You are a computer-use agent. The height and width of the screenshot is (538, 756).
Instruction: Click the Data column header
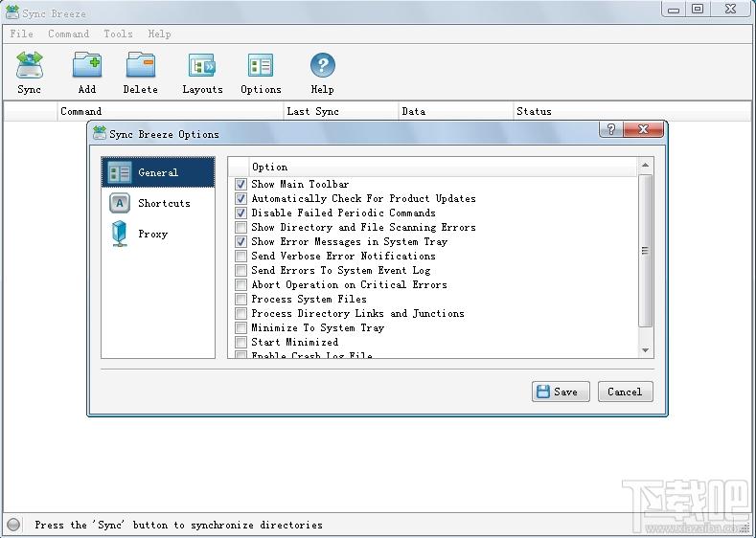tap(456, 111)
